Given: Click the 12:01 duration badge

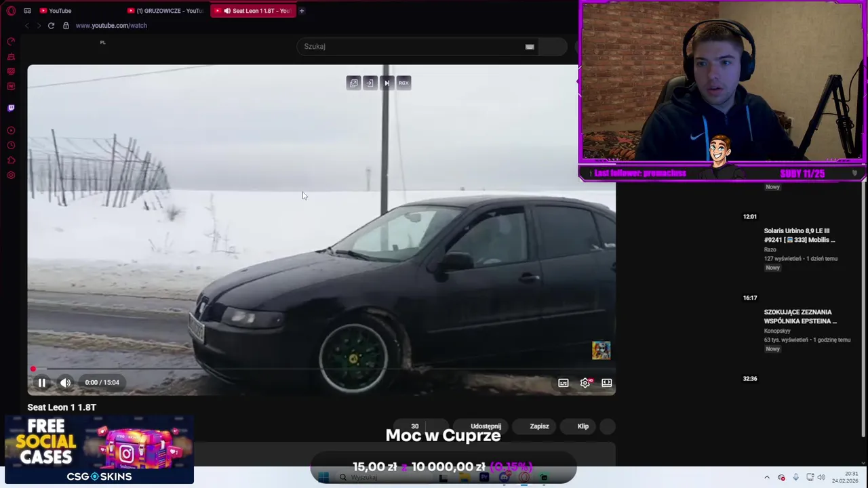Looking at the screenshot, I should (749, 217).
